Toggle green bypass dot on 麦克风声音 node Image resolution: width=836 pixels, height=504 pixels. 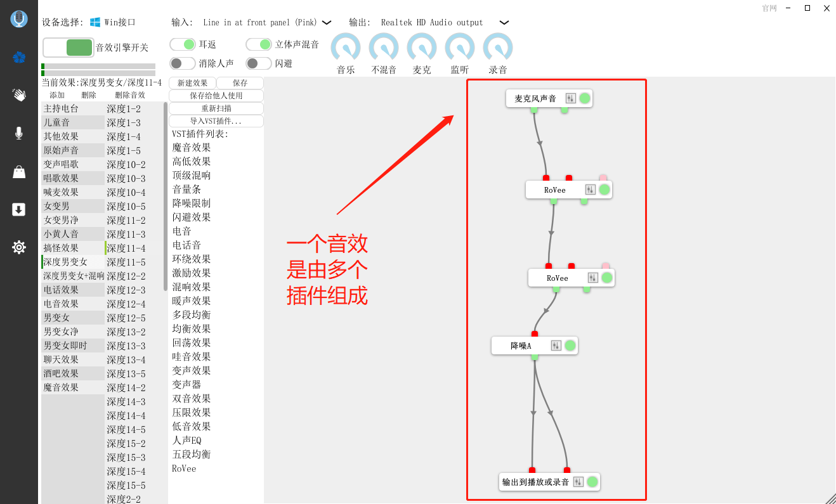585,98
